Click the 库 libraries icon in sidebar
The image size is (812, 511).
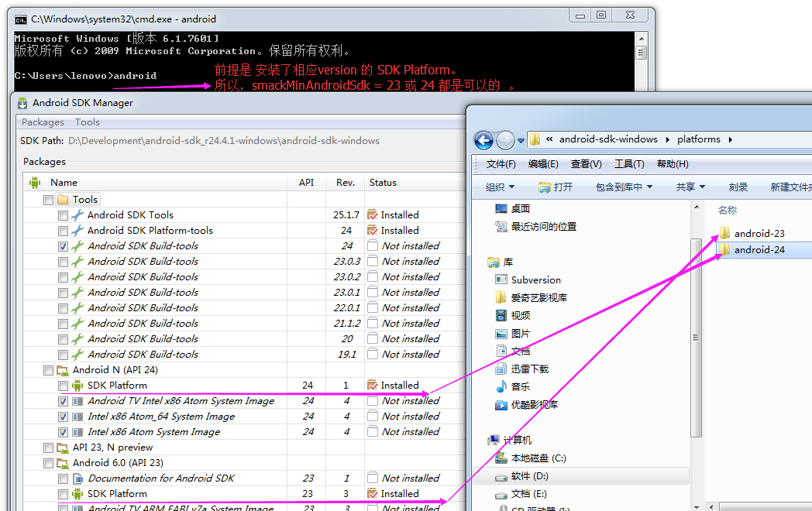pyautogui.click(x=494, y=262)
